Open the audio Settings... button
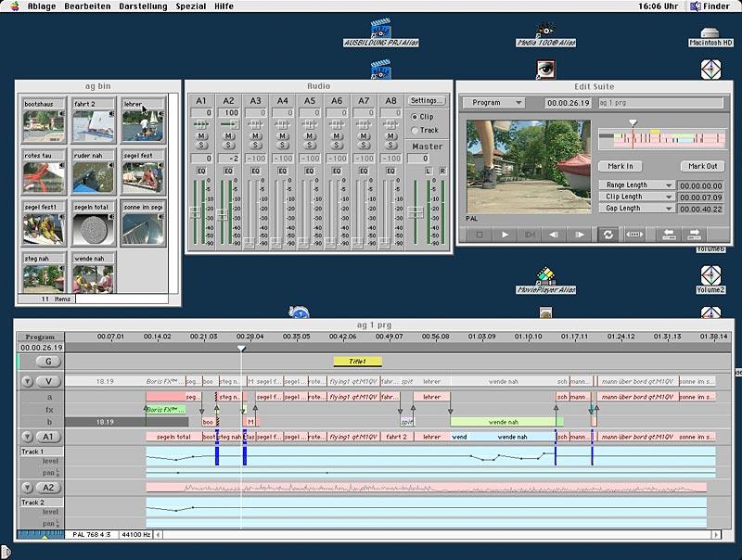 (427, 100)
